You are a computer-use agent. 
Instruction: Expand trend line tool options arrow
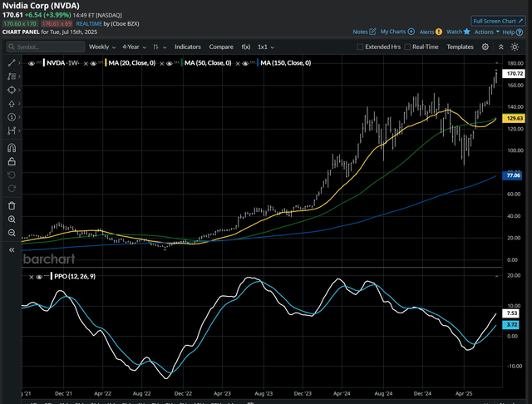tap(19, 62)
